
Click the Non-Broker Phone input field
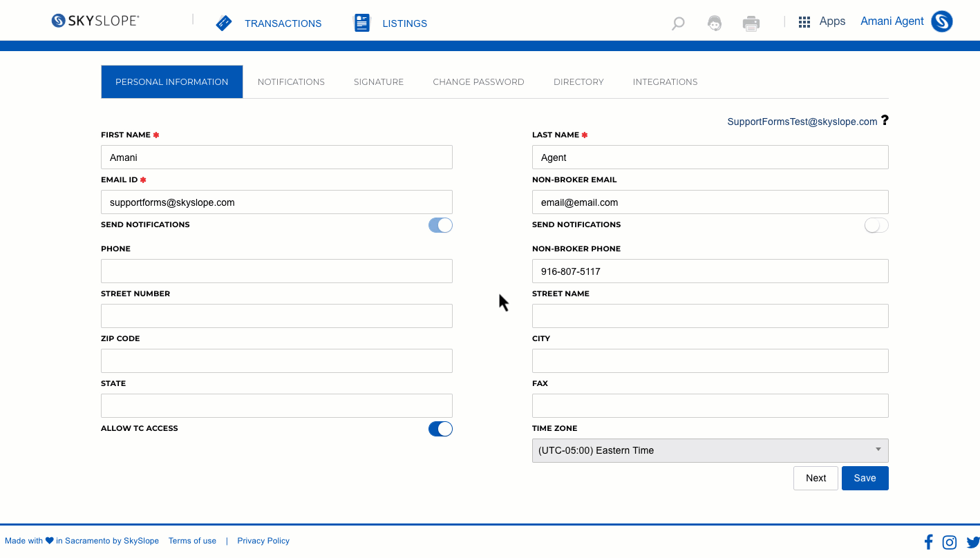coord(710,271)
